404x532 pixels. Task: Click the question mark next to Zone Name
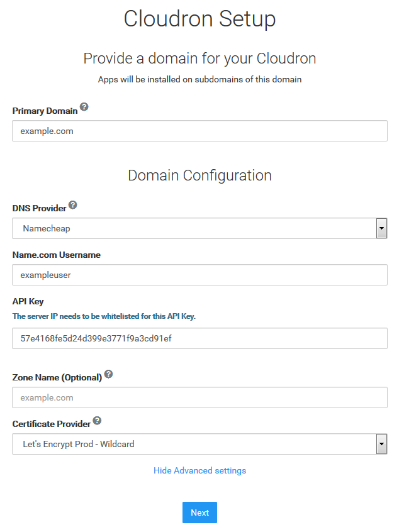(x=108, y=374)
